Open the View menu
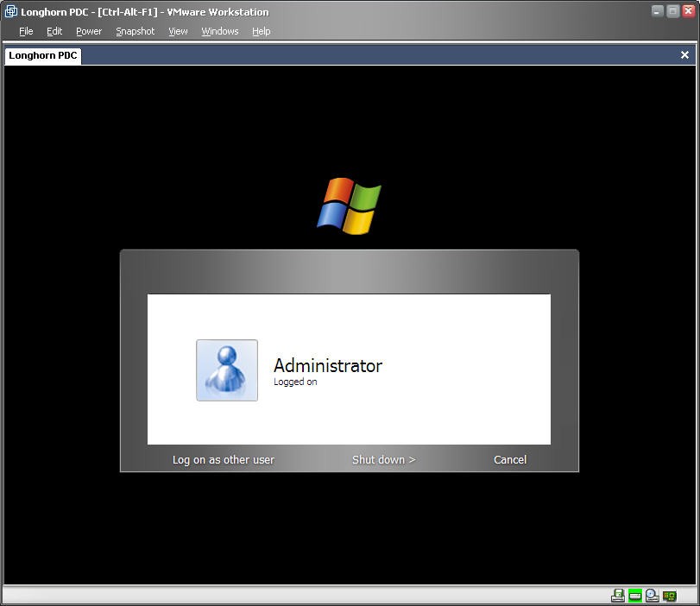This screenshot has height=606, width=700. click(178, 31)
